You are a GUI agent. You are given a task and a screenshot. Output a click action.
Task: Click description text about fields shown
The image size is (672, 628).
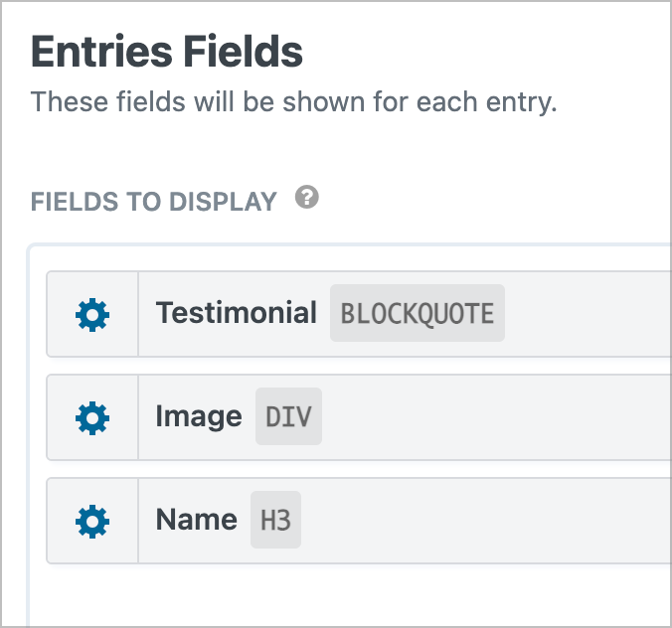(293, 102)
